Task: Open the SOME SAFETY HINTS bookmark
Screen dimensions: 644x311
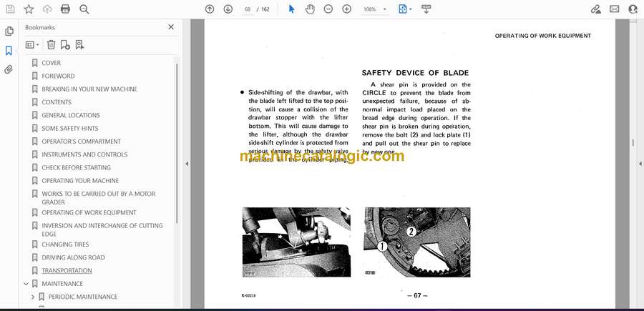Action: pos(70,129)
